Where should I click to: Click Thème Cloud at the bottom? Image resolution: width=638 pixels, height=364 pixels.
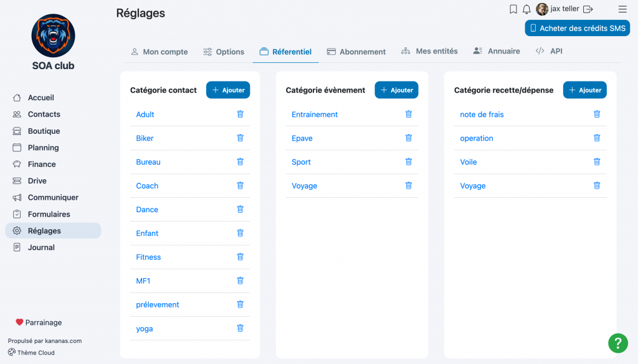(x=31, y=353)
